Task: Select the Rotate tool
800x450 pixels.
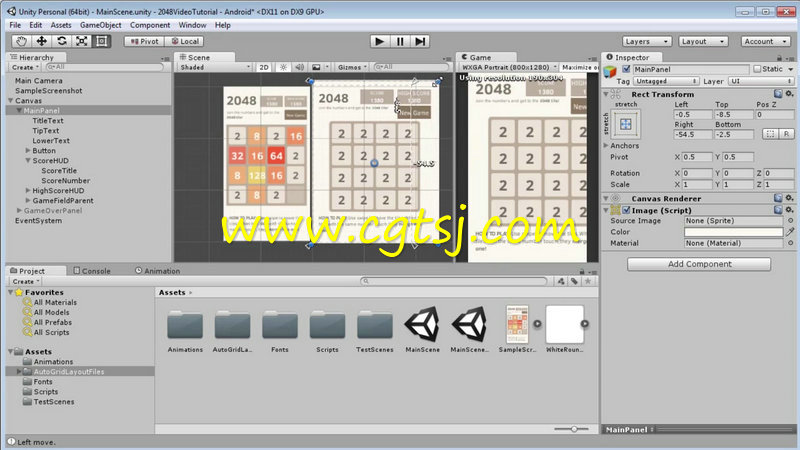Action: [x=62, y=41]
